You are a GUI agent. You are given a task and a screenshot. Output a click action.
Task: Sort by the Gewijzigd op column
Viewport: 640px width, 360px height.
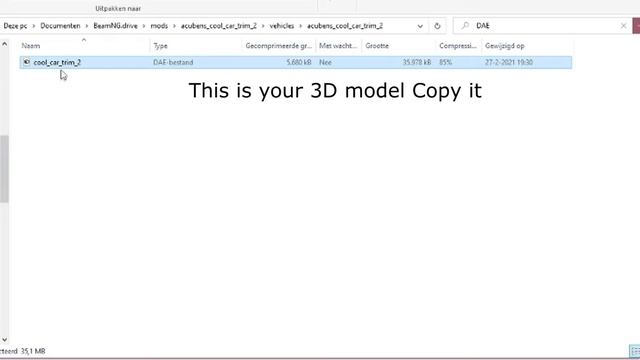505,46
